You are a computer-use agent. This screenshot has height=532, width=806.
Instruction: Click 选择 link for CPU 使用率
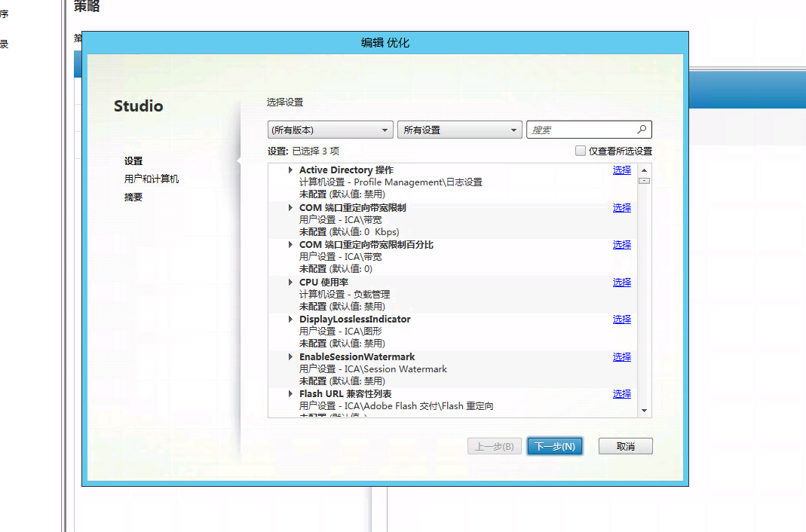click(x=621, y=283)
